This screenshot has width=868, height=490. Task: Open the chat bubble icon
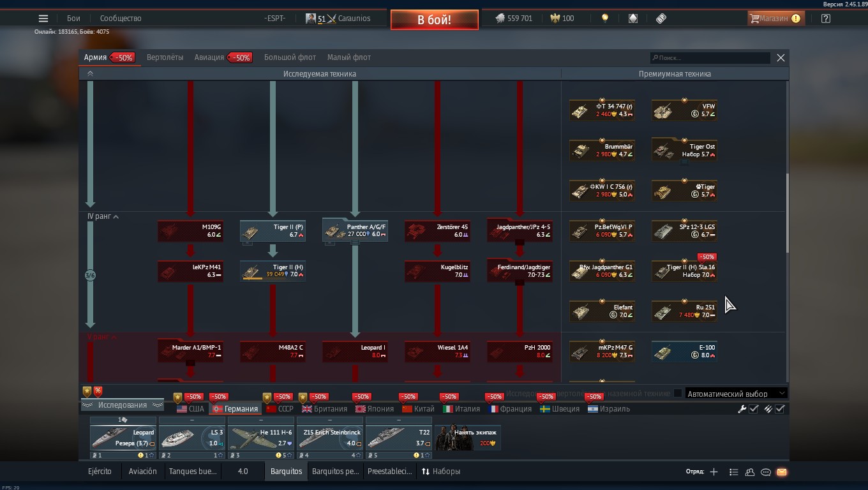[766, 472]
